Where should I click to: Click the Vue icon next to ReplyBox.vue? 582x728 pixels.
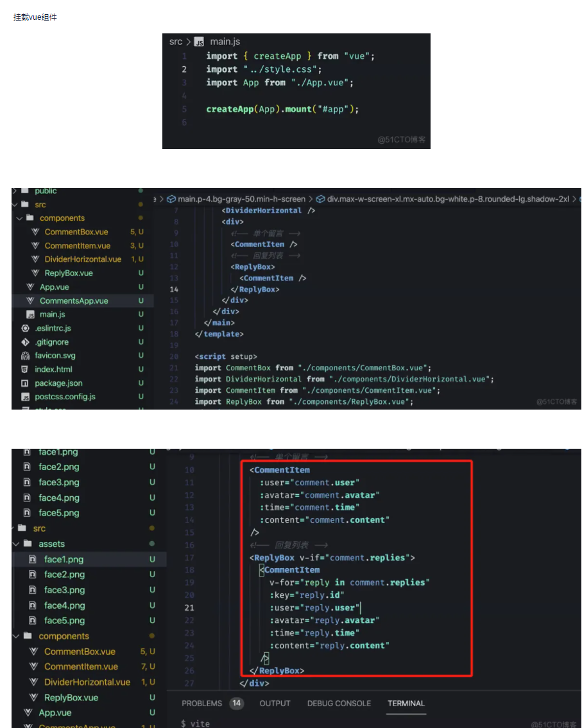coord(35,273)
